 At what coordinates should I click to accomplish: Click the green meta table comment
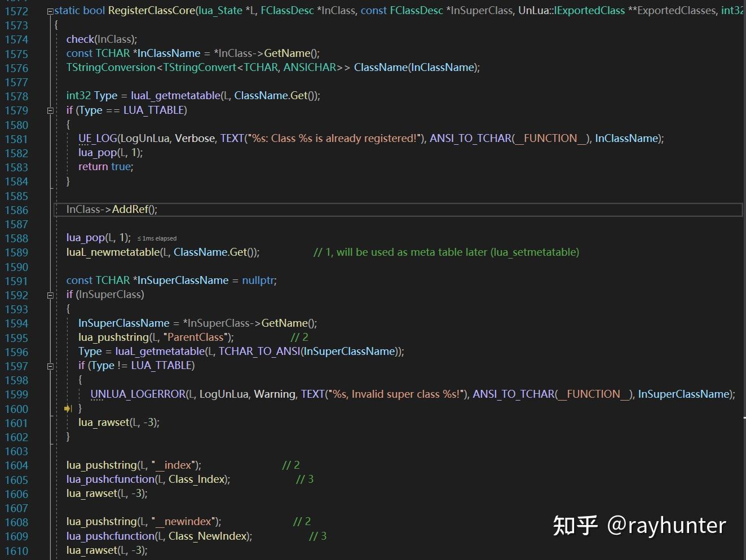(x=445, y=252)
